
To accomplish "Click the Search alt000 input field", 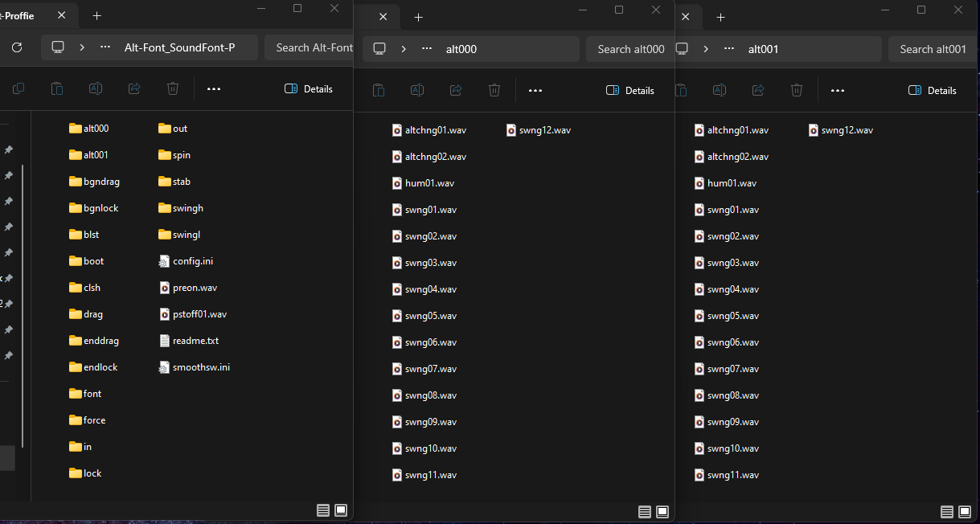I will pos(630,49).
